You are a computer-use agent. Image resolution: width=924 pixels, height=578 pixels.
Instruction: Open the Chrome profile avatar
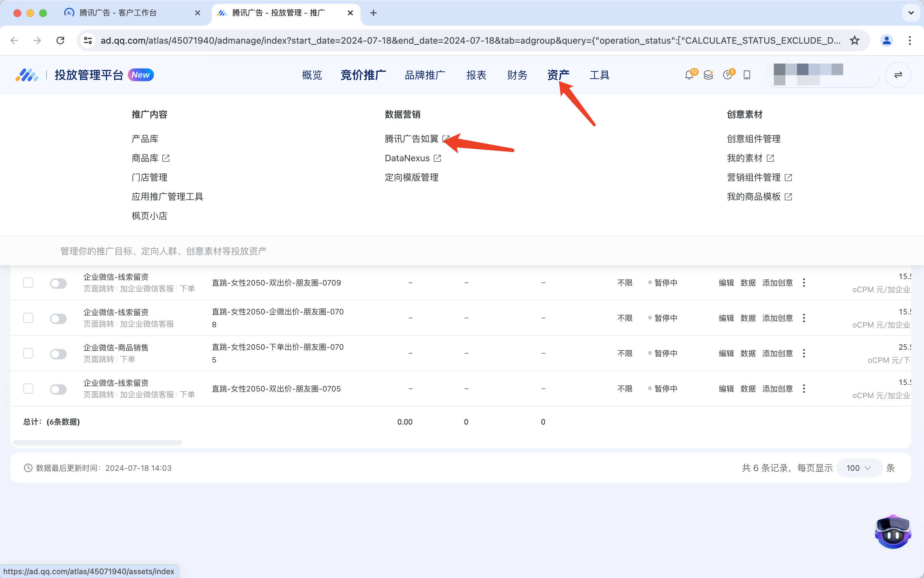[886, 40]
